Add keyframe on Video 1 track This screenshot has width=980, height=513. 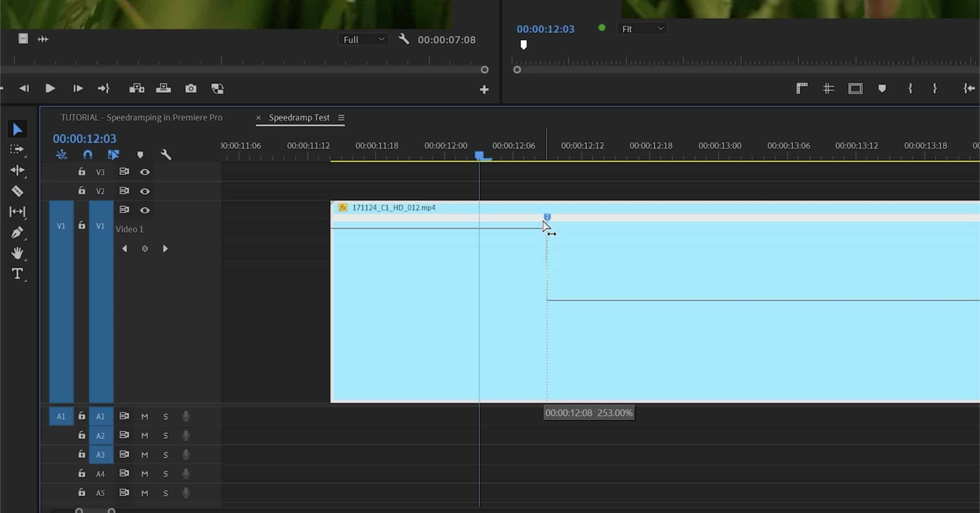pyautogui.click(x=145, y=249)
